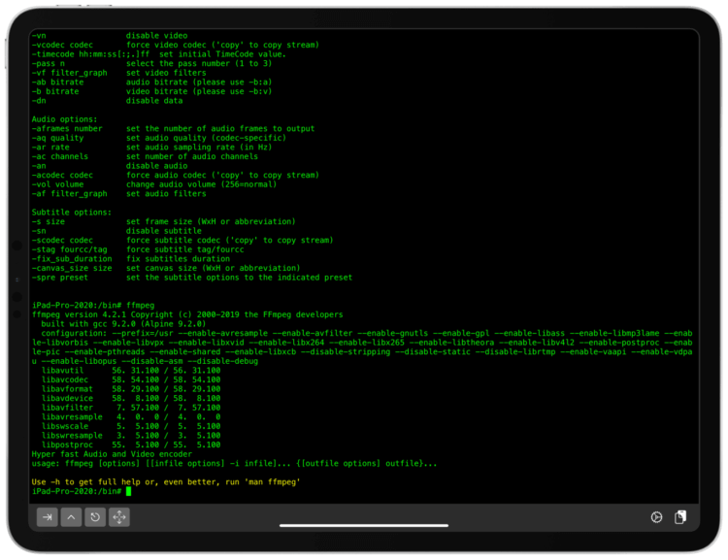Screen dimensions: 728x560
Task: Click the 'Subtitle options:' heading
Action: (x=72, y=212)
